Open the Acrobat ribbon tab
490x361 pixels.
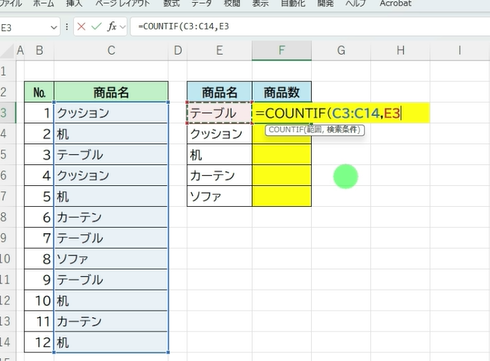[395, 4]
